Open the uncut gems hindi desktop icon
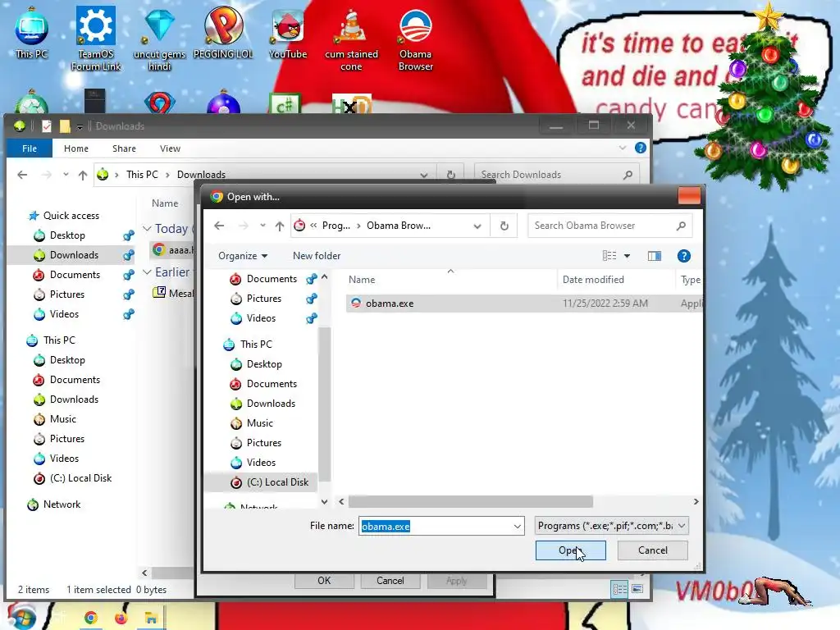Viewport: 840px width, 630px height. [x=160, y=39]
